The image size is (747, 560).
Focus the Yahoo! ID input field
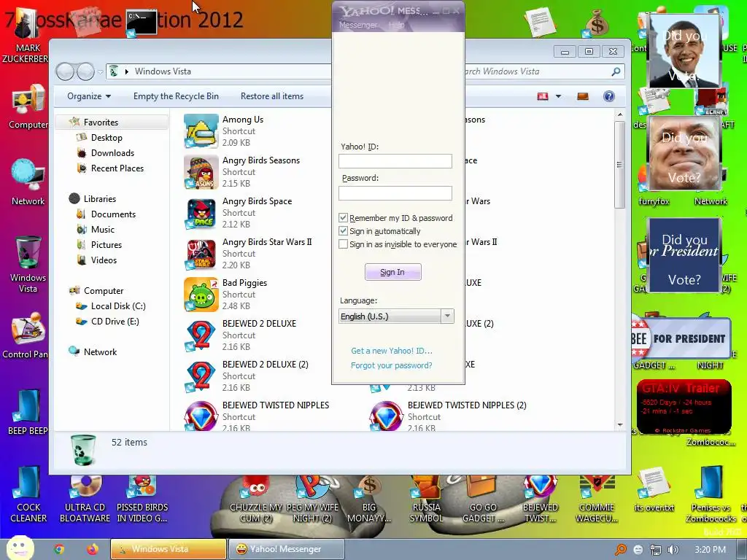pyautogui.click(x=395, y=161)
